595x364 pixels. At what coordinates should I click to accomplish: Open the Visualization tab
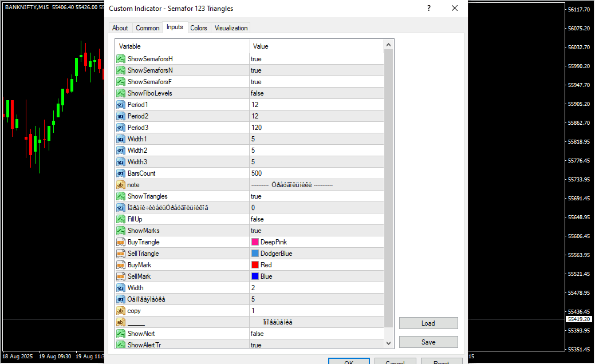[231, 28]
